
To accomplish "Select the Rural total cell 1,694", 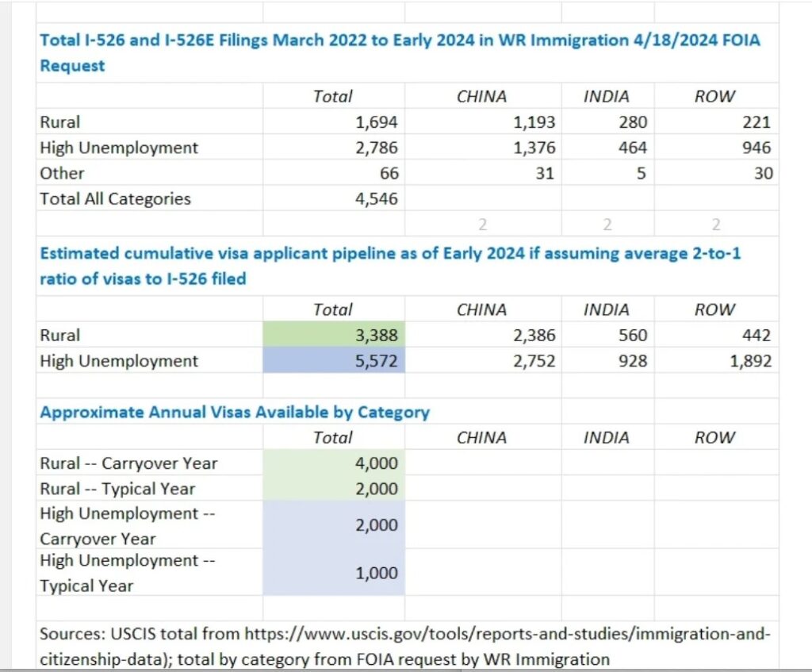I will (x=377, y=122).
